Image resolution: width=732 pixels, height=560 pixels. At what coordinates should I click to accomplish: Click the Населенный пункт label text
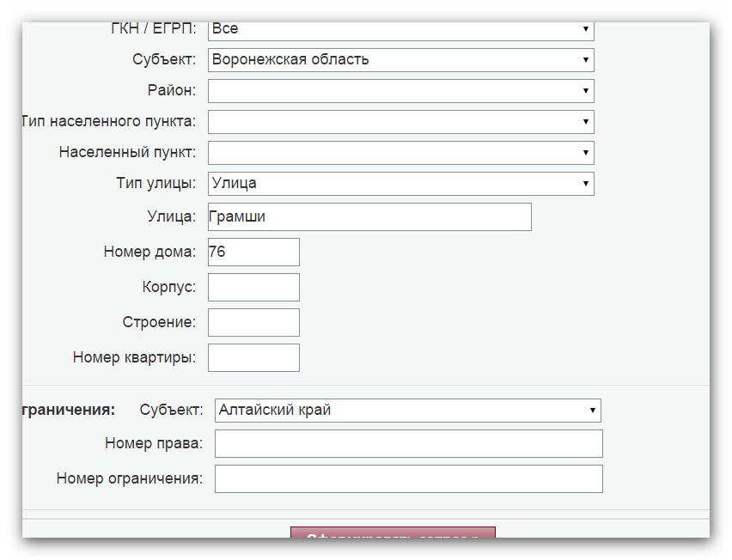127,152
